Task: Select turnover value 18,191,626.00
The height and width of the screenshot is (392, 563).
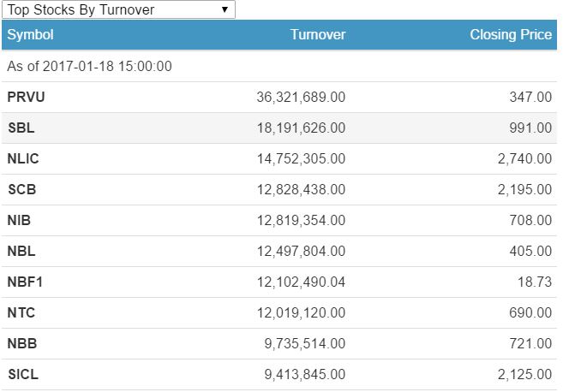Action: point(301,128)
